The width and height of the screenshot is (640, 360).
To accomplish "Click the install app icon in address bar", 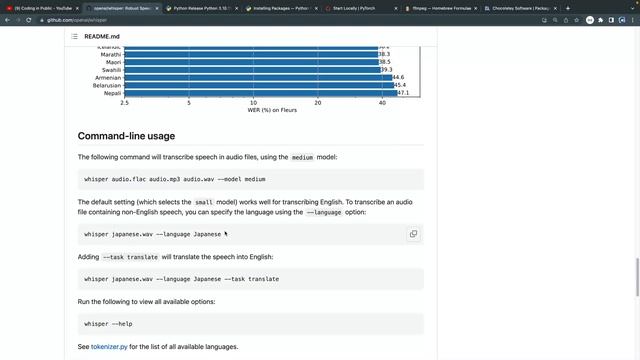I will point(544,20).
